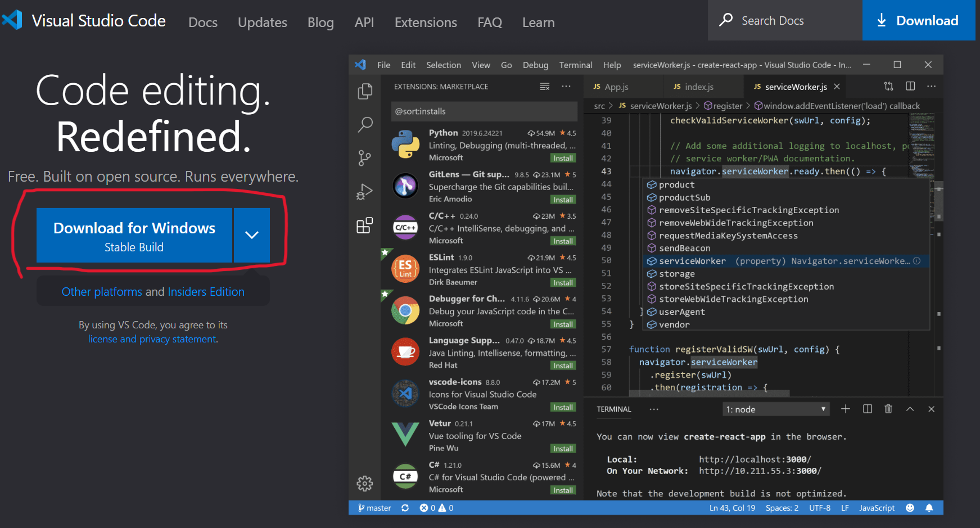
Task: Open the Explorer icon in activity bar
Action: point(365,91)
